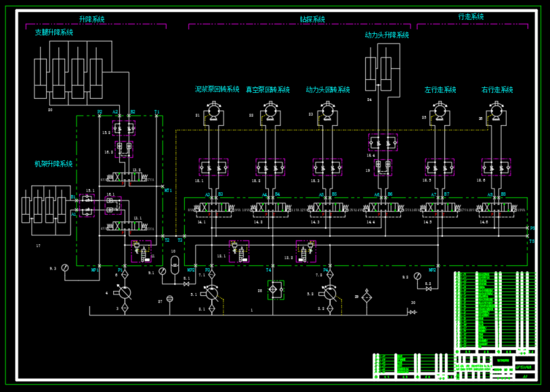This screenshot has width=550, height=392.
Task: Click the 机架升降系统 label
Action: 54,164
